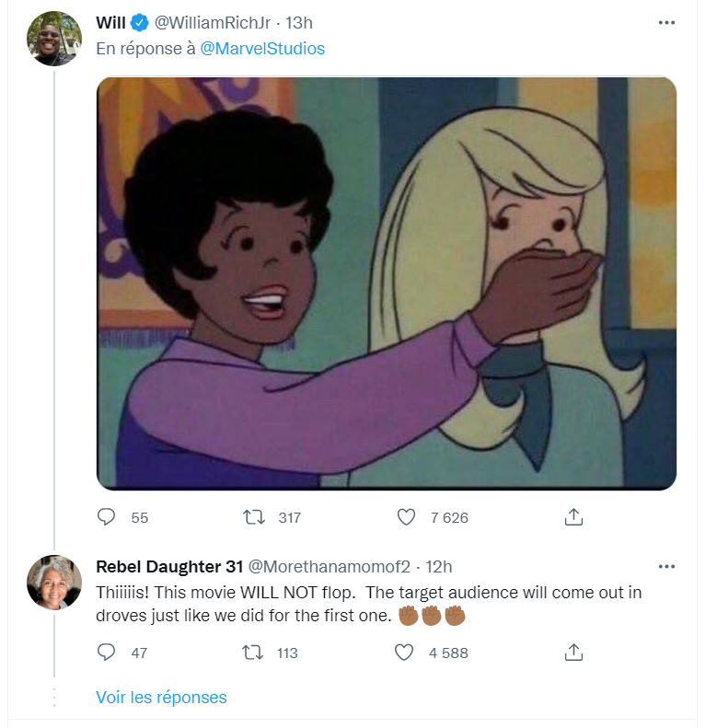Image resolution: width=717 pixels, height=728 pixels.
Task: Like Rebel Daughter 31's tweet
Action: (406, 653)
